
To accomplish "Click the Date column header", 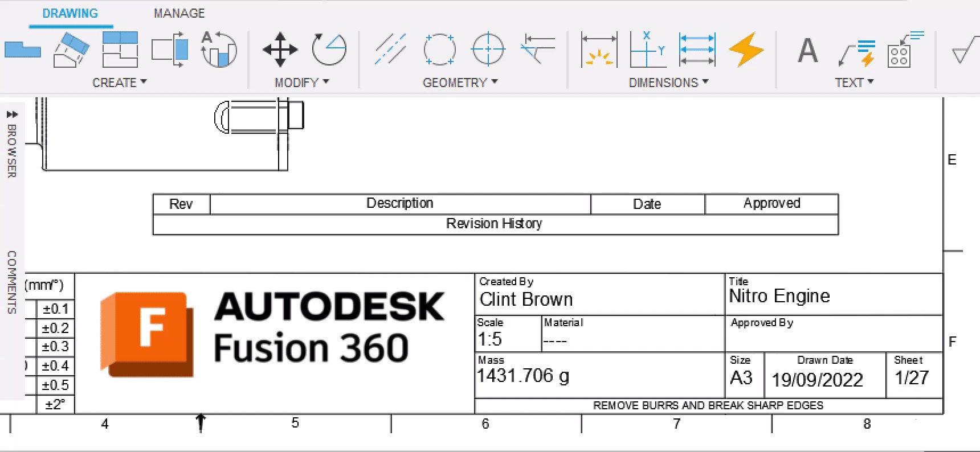I will [647, 204].
